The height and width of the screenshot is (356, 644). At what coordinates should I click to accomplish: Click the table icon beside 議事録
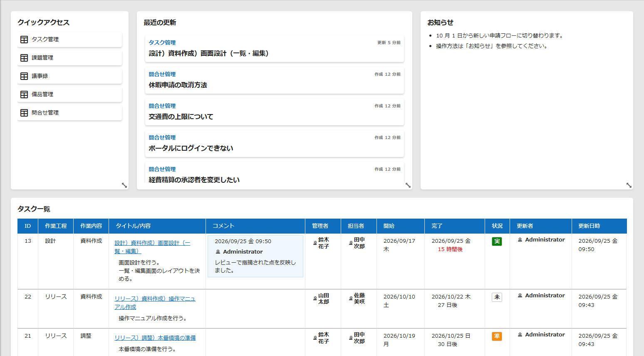coord(24,76)
